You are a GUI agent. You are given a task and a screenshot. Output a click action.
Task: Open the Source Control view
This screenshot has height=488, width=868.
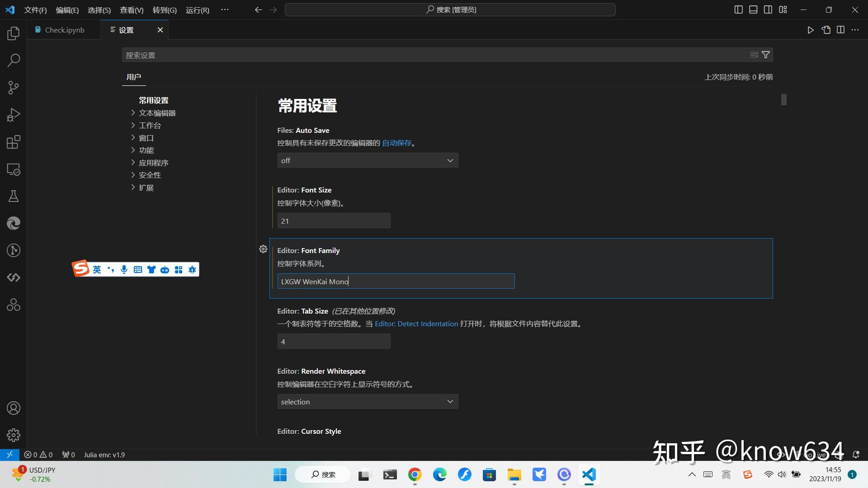(x=13, y=87)
